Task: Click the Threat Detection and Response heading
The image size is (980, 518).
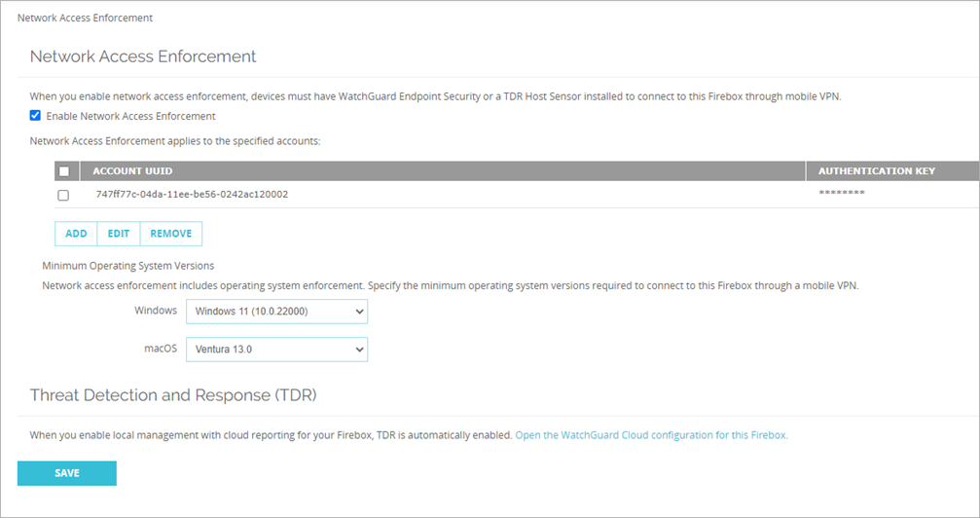Action: click(x=173, y=395)
